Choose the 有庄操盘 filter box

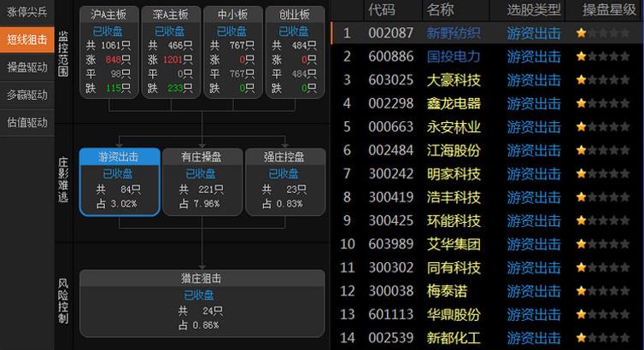click(x=202, y=182)
